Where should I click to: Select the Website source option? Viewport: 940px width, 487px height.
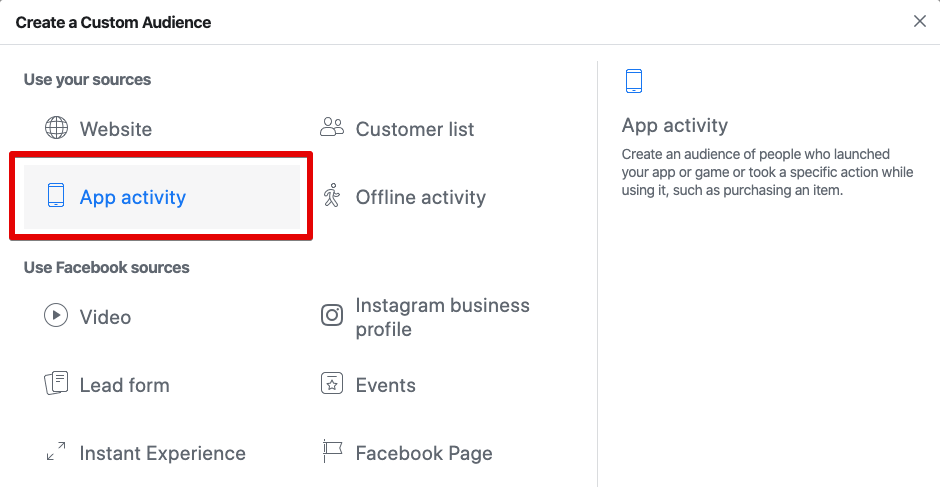(116, 129)
